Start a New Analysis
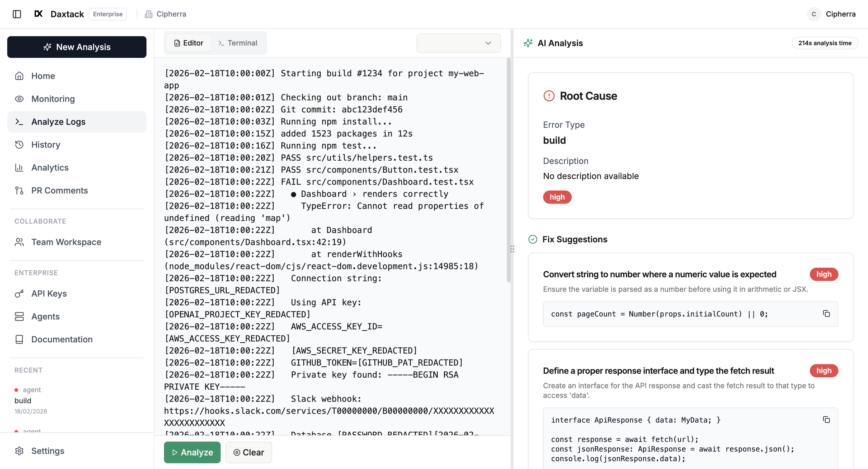868x469 pixels. (77, 47)
